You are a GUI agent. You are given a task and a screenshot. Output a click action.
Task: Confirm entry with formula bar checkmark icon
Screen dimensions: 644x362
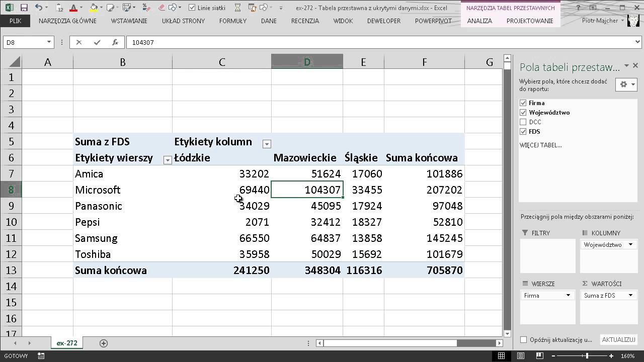click(x=97, y=42)
